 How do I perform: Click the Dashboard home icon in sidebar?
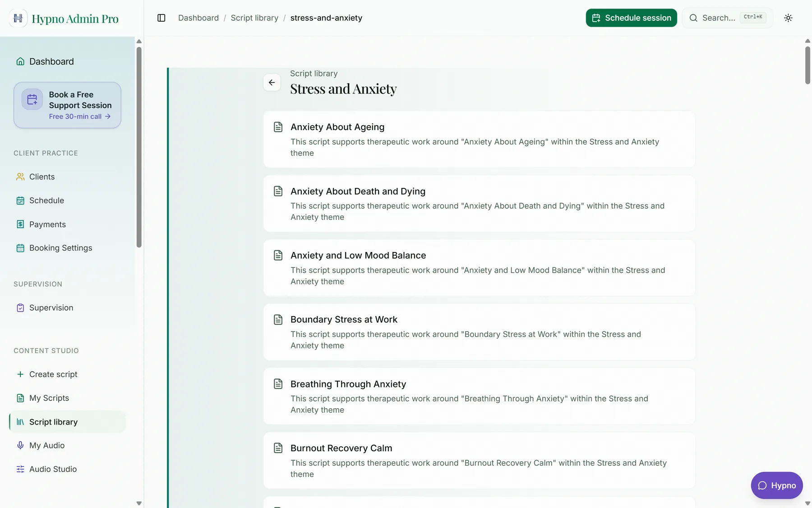pos(20,61)
